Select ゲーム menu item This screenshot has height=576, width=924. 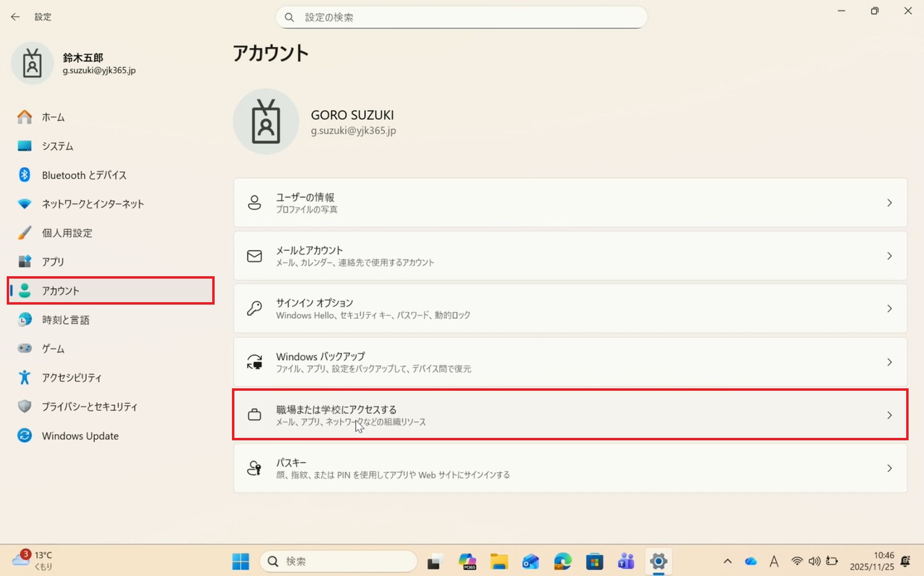point(53,349)
